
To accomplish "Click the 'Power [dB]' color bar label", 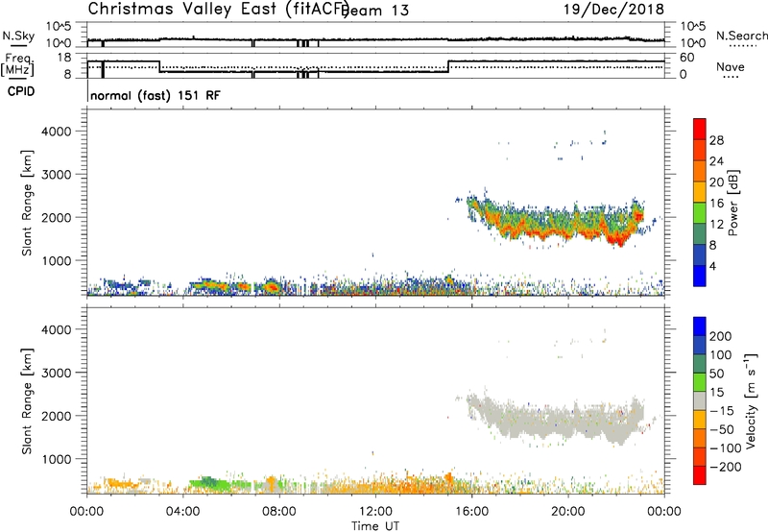I will click(x=732, y=203).
